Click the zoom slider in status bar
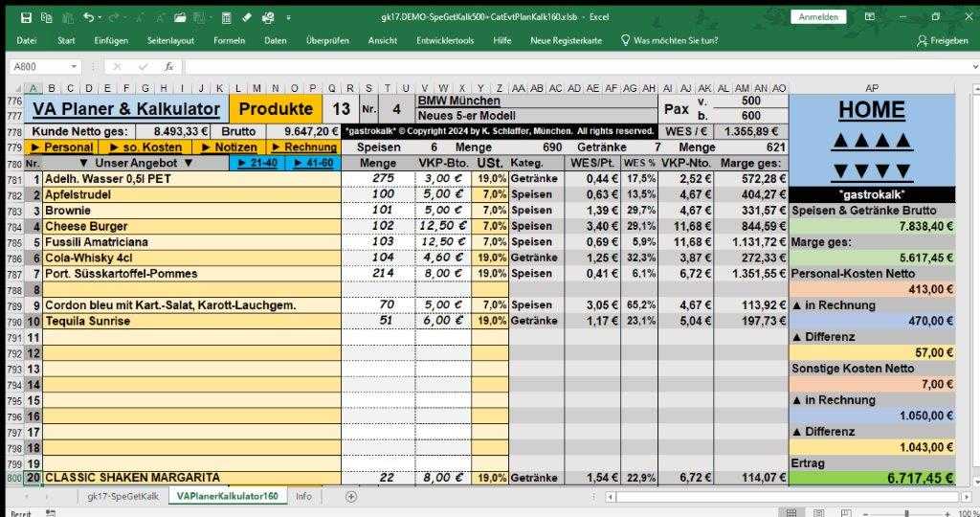The image size is (980, 517). (x=909, y=512)
